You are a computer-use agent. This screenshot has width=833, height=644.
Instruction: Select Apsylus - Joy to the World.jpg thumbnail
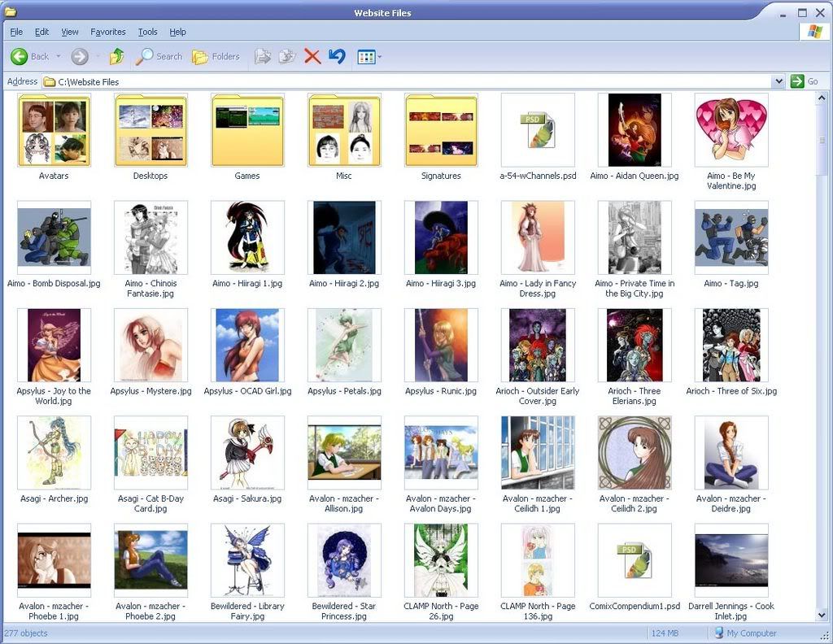click(54, 345)
